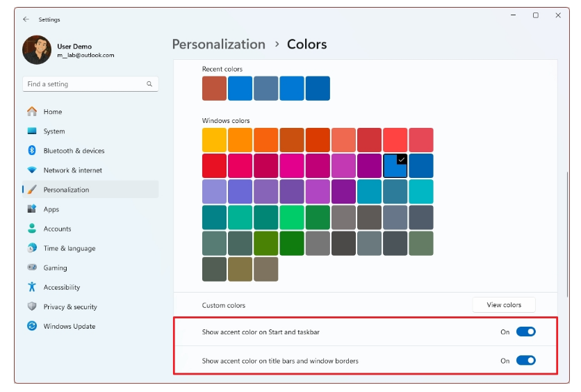The image size is (581, 392).
Task: Click the Find a setting search box
Action: tap(83, 84)
